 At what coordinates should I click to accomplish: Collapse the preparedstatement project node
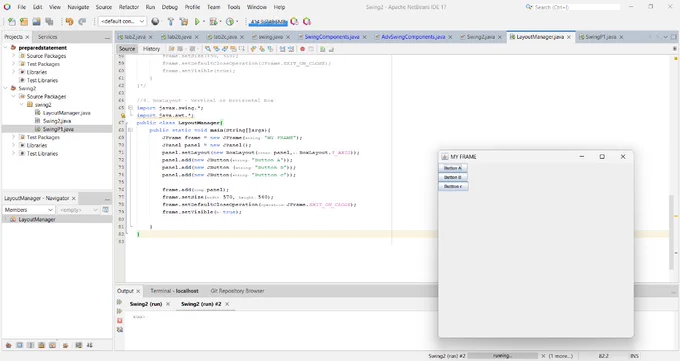[6, 47]
